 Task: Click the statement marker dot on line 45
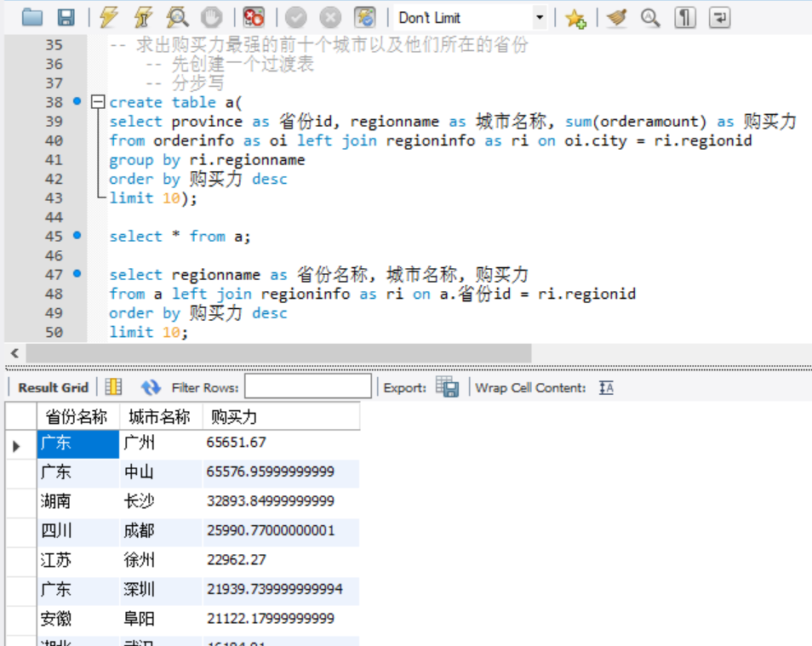[77, 235]
